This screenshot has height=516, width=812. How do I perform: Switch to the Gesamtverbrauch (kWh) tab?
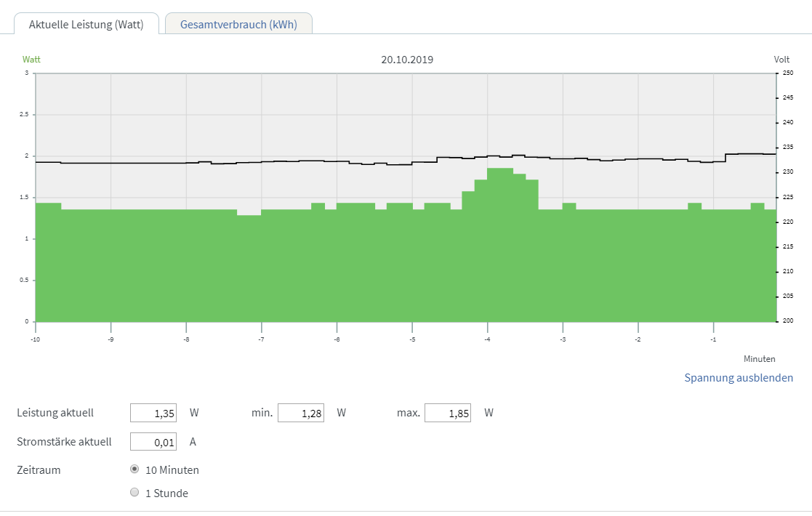[238, 24]
